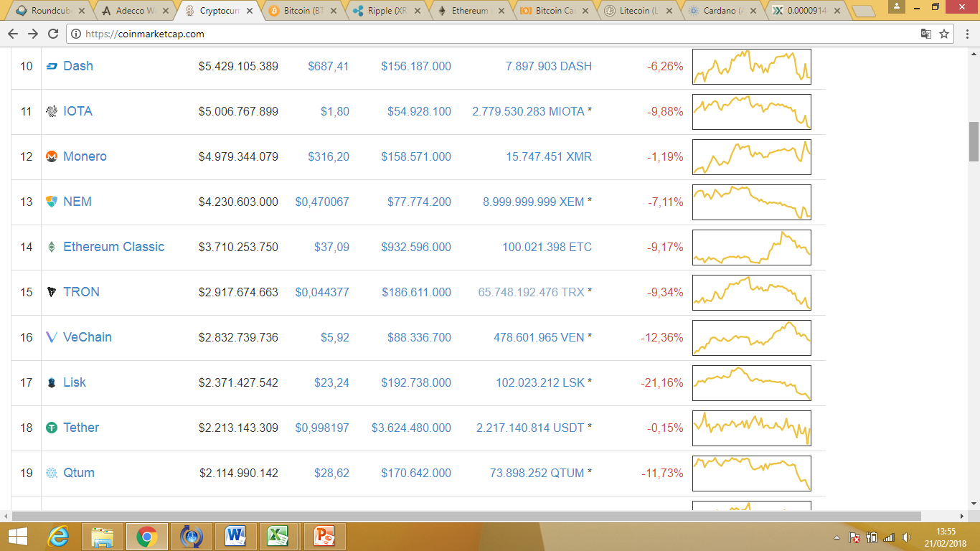Click the clock showing 13:55
The height and width of the screenshot is (551, 980).
click(946, 532)
